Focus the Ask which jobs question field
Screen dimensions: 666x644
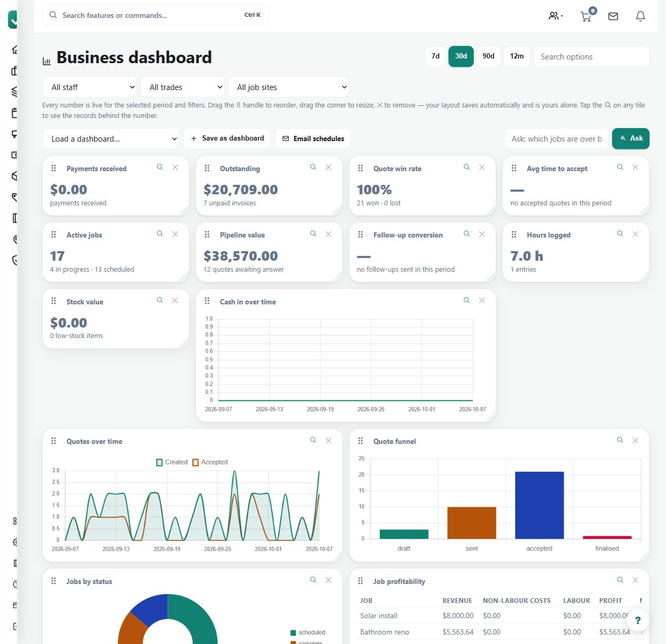click(x=556, y=139)
